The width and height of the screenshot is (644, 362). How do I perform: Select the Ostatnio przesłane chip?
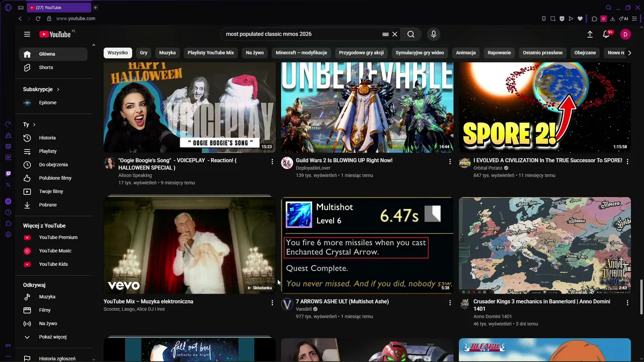542,53
